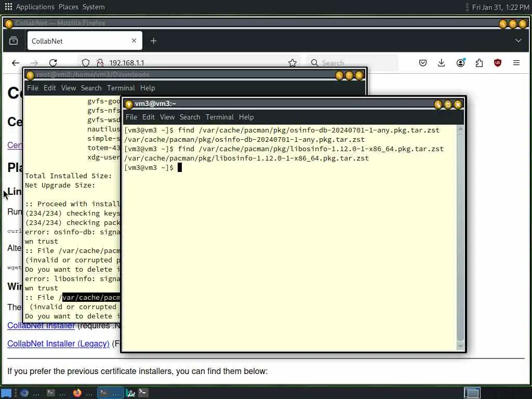532x399 pixels.
Task: Click the clock showing Fri Jan 31
Action: [x=500, y=7]
